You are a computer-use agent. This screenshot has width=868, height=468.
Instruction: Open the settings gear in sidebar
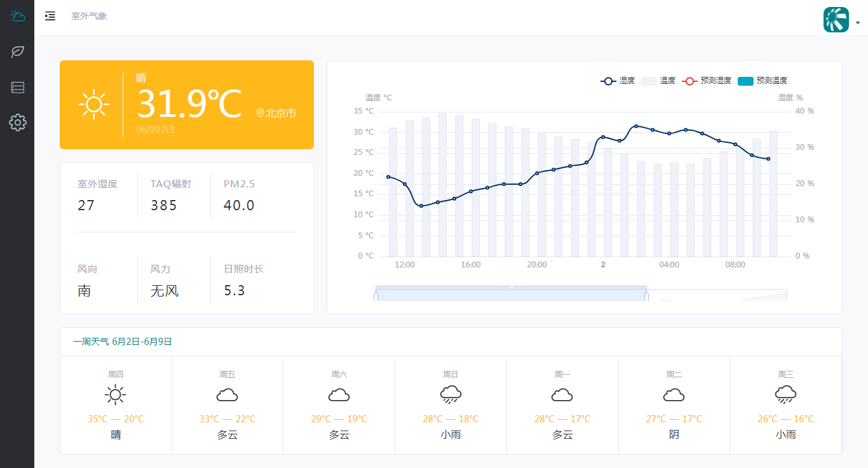[17, 123]
